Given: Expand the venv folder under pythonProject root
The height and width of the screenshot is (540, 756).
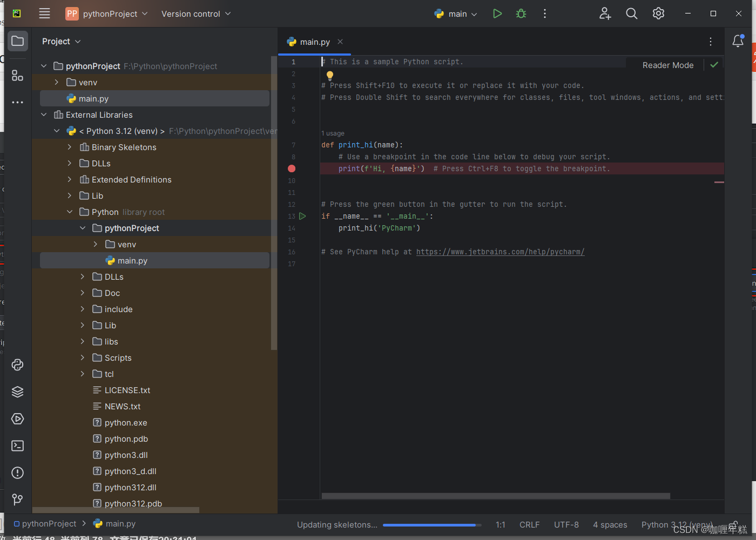Looking at the screenshot, I should [57, 82].
